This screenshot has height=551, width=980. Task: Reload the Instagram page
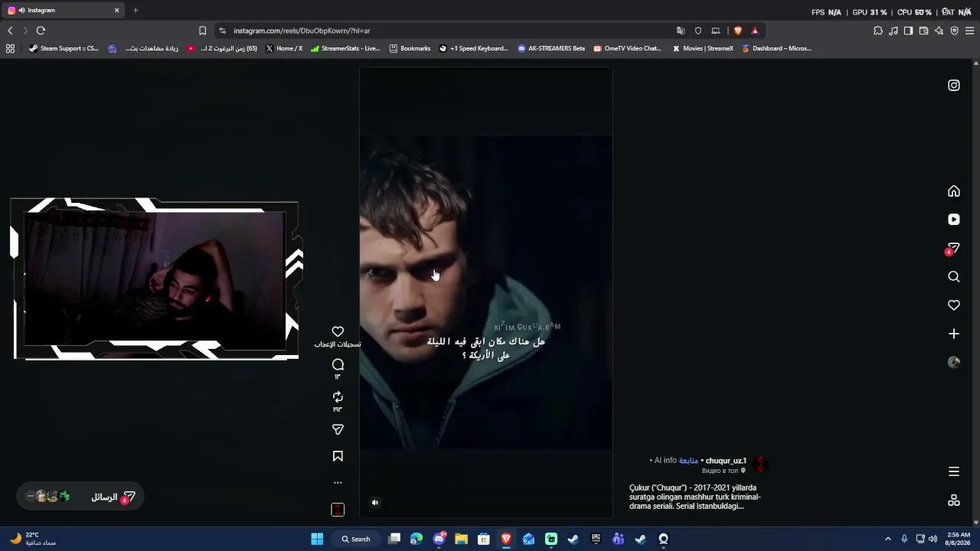pyautogui.click(x=41, y=31)
